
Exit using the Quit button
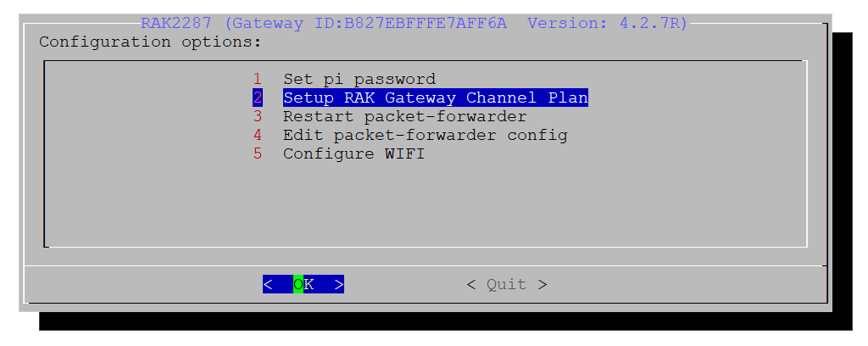(507, 285)
